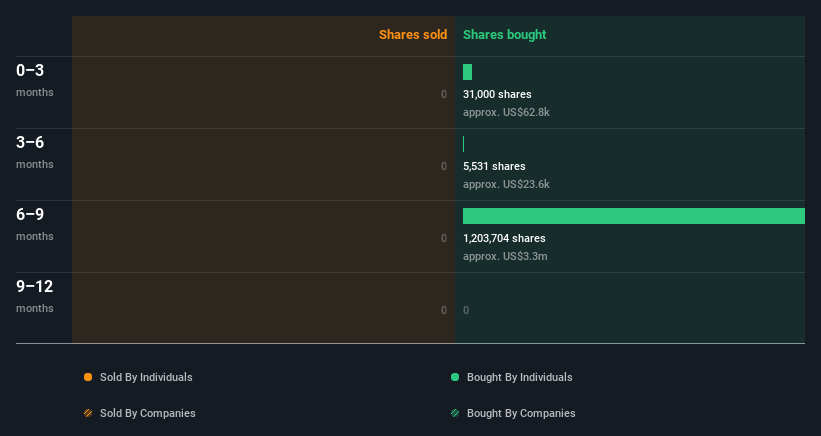Click the Sold By Companies striped legend icon

pos(88,413)
